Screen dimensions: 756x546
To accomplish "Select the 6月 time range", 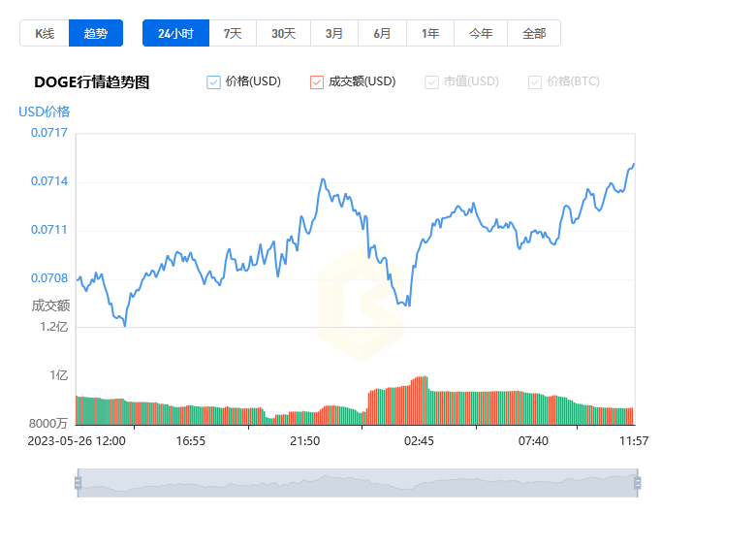I will 383,33.
